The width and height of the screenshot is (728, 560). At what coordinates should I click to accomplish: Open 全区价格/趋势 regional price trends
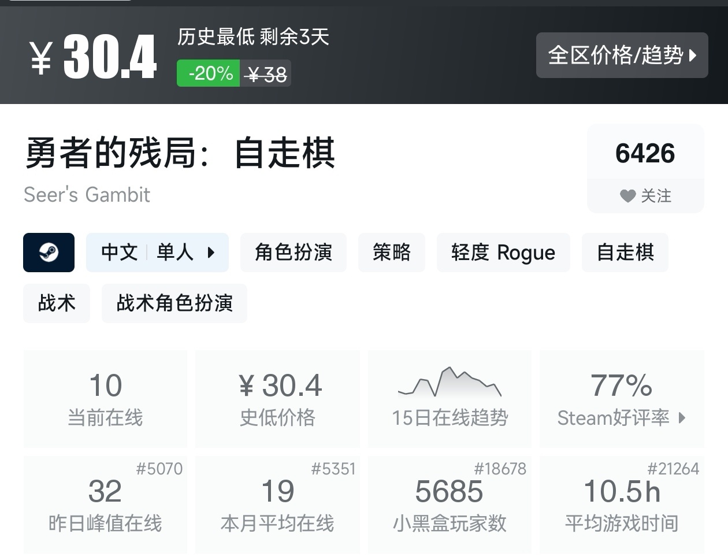(x=622, y=55)
